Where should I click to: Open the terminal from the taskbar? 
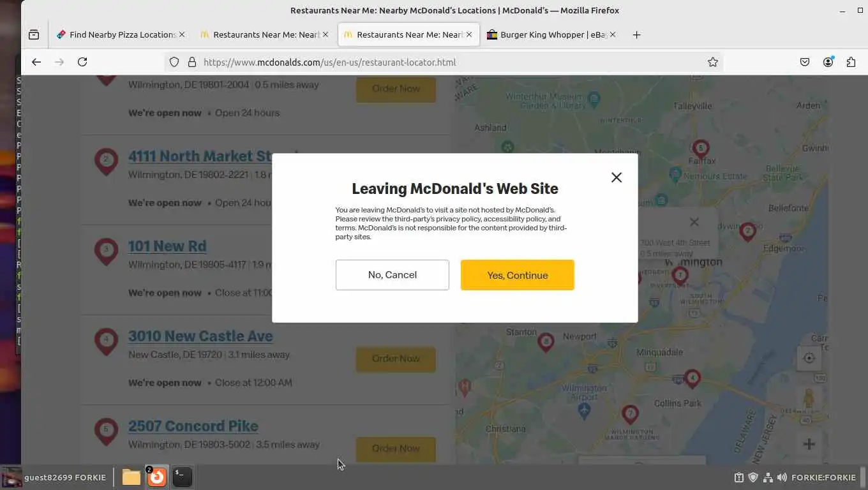point(182,477)
